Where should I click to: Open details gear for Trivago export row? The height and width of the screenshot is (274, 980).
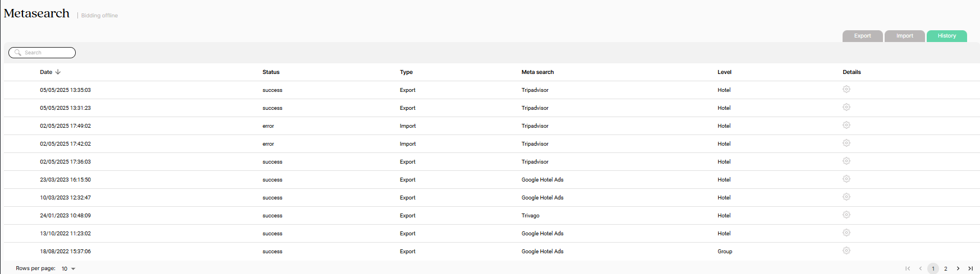846,215
